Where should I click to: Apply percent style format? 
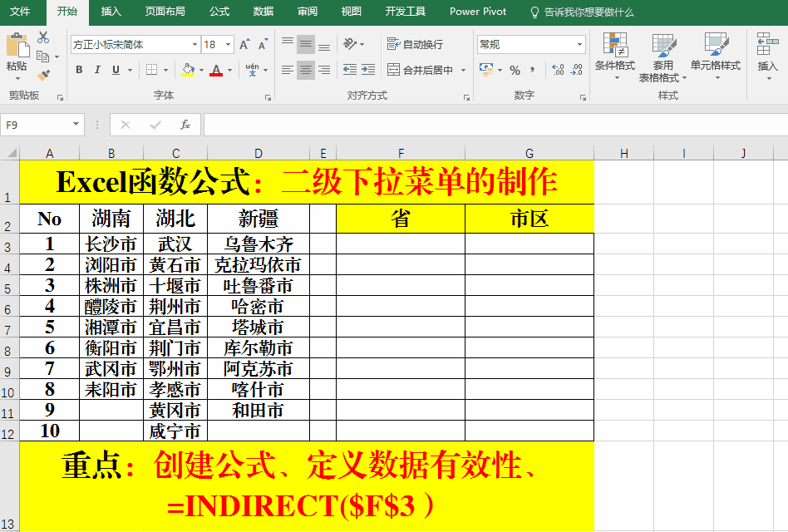[x=515, y=71]
